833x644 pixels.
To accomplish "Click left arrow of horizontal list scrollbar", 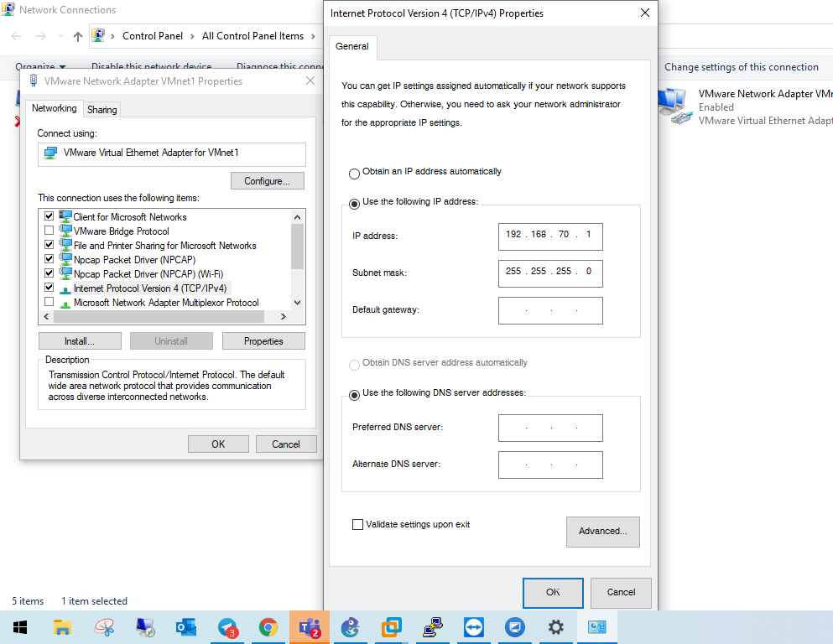I will (x=46, y=316).
